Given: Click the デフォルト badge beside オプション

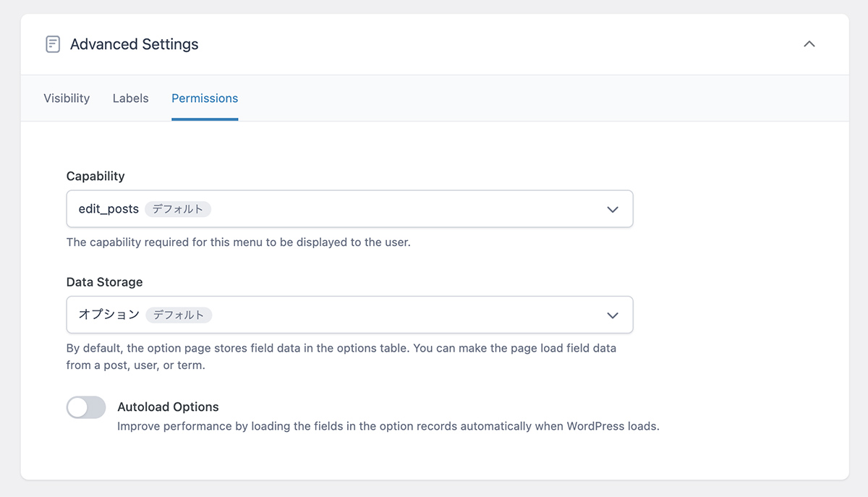Looking at the screenshot, I should (179, 315).
